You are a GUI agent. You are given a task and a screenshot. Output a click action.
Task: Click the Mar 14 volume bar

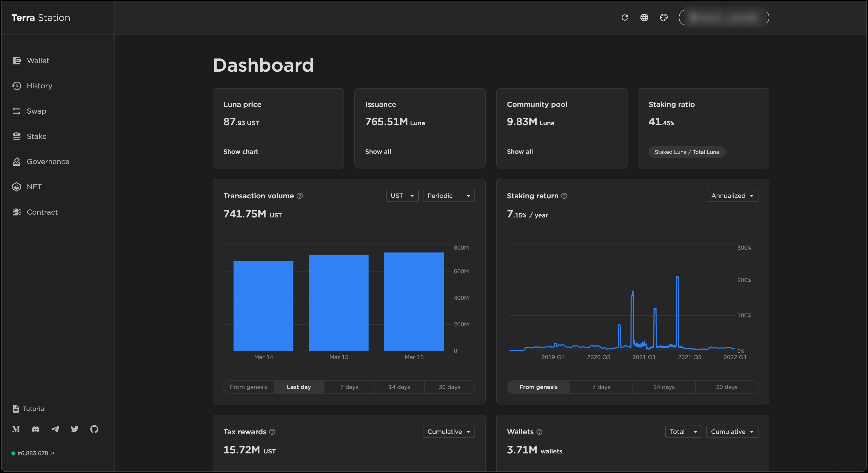263,306
